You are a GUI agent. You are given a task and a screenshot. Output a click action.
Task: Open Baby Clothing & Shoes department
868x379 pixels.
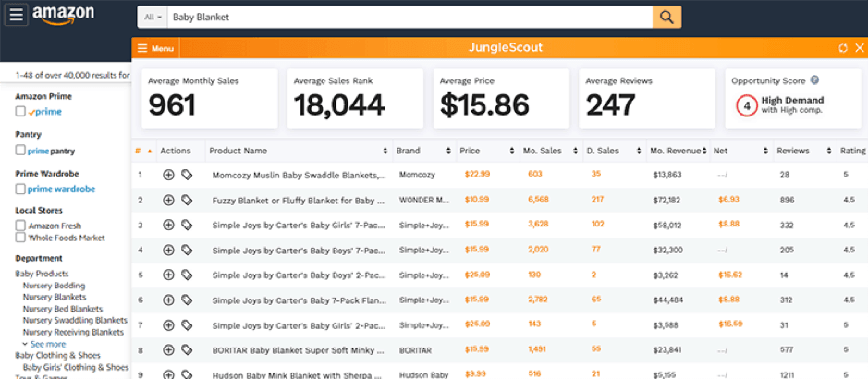click(x=57, y=355)
